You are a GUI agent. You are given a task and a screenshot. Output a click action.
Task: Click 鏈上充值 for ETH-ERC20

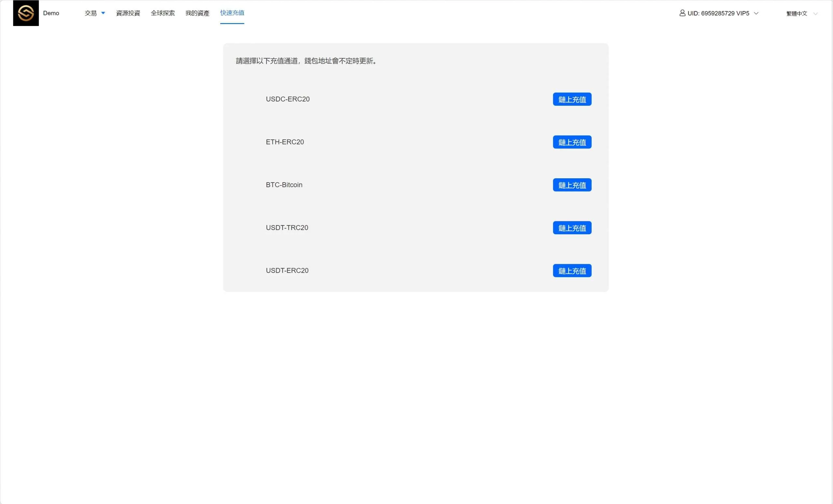click(x=572, y=142)
